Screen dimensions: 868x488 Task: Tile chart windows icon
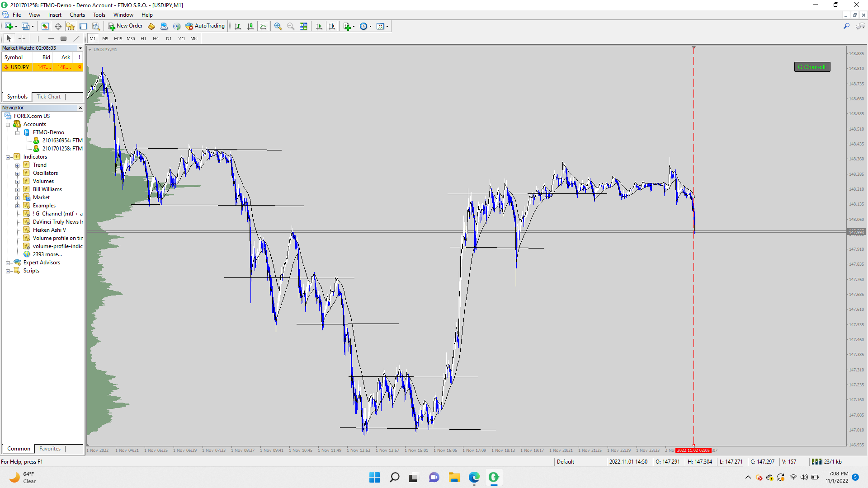303,26
